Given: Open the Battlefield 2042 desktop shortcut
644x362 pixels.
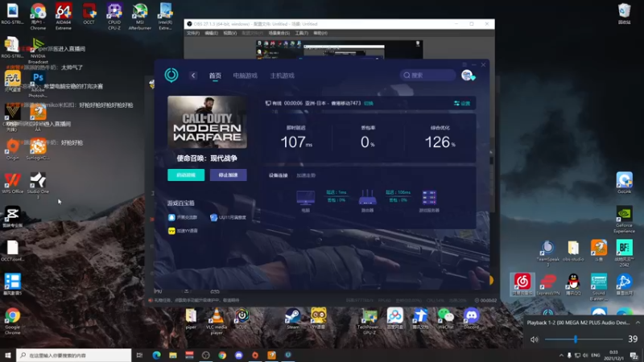Looking at the screenshot, I should [625, 253].
